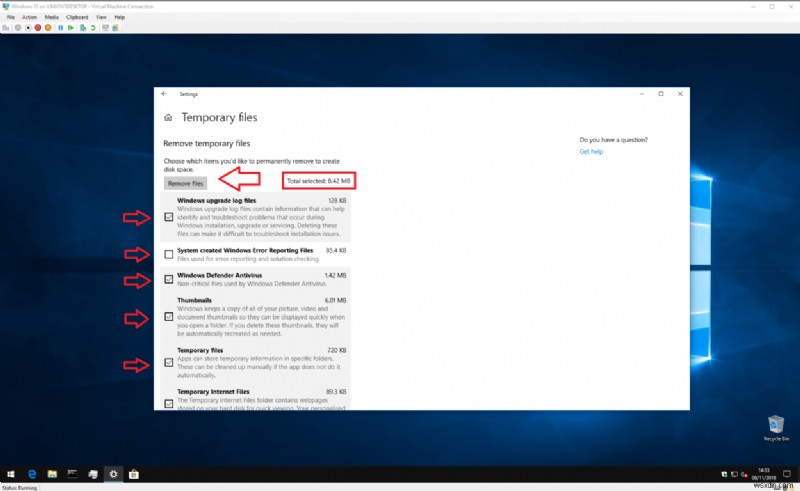Open the Recycle Bin desktop icon

point(776,428)
